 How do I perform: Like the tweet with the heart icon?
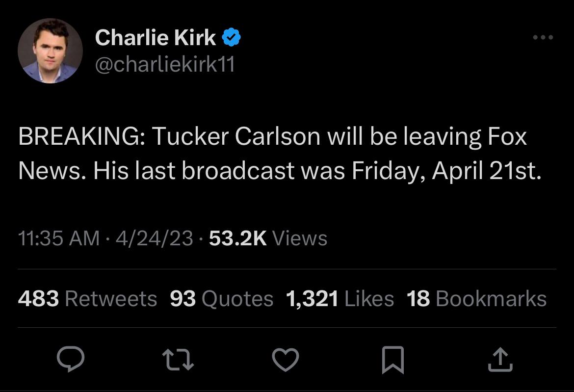point(285,360)
